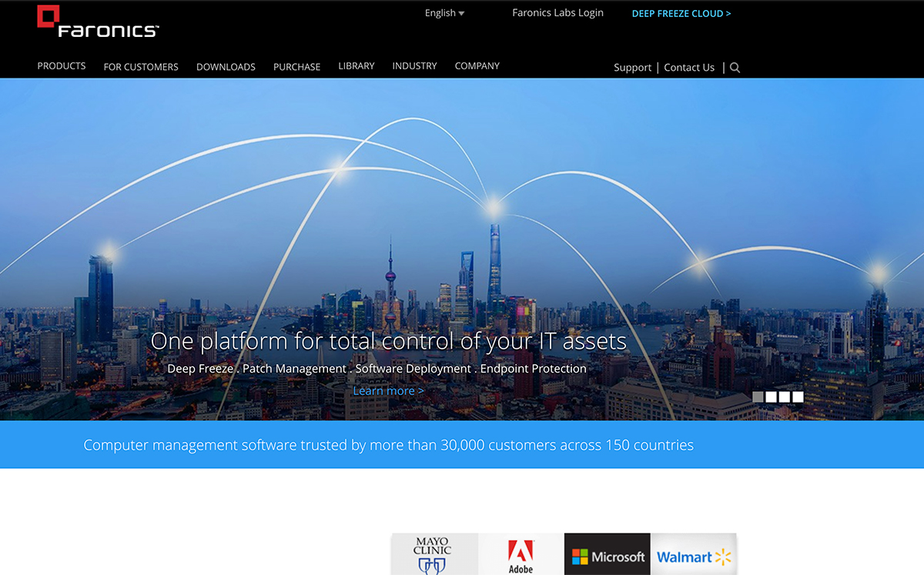Open the Contact Us page

(x=689, y=68)
